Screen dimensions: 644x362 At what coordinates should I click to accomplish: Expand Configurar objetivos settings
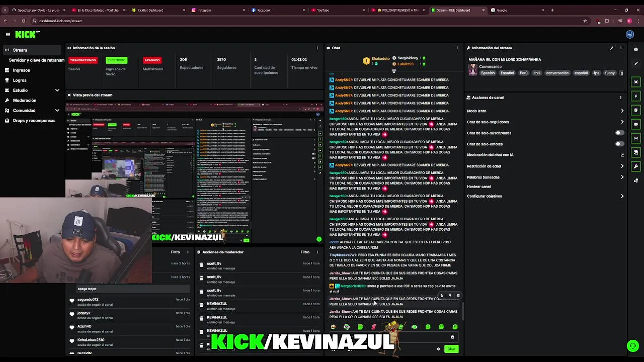(x=622, y=196)
